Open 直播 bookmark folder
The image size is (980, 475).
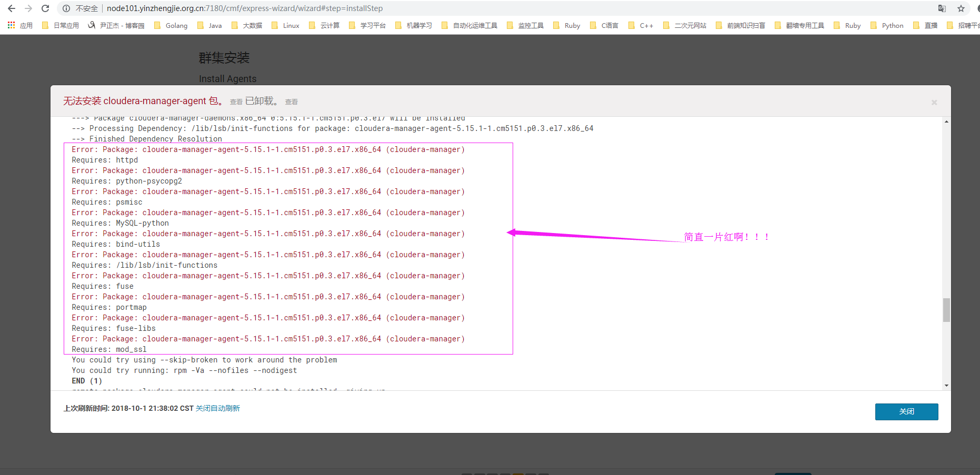click(x=925, y=25)
